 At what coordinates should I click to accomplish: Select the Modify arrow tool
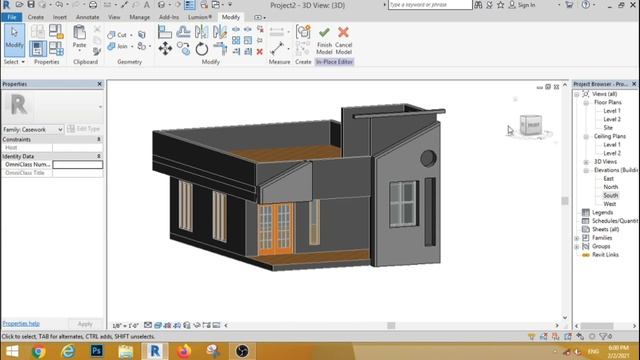[14, 40]
